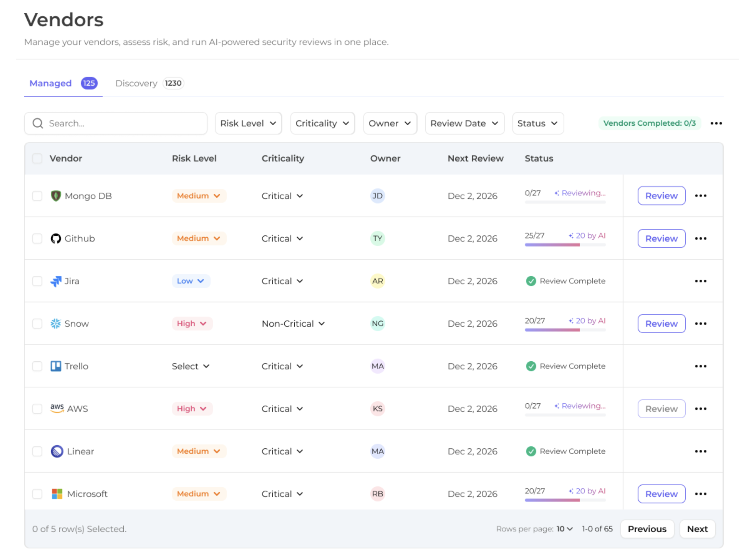The height and width of the screenshot is (560, 747).
Task: Click the Snow review progress bar
Action: (x=565, y=330)
